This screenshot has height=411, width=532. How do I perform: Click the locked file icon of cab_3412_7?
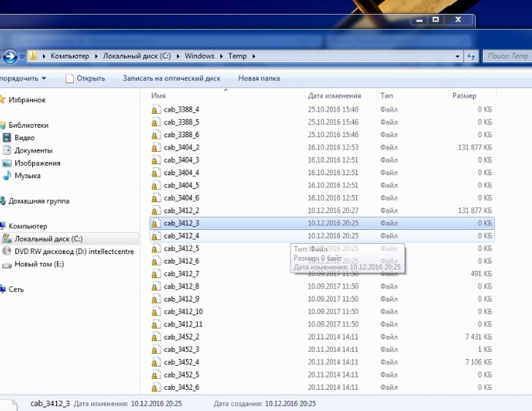click(x=155, y=274)
